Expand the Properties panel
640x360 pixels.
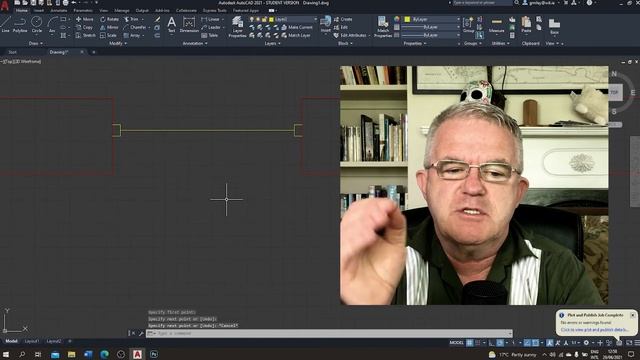pos(415,43)
